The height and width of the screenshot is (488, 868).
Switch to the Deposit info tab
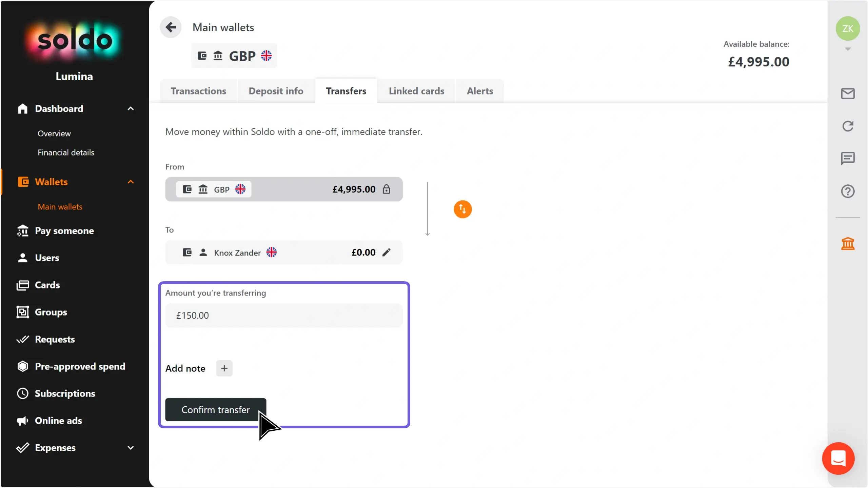coord(276,91)
